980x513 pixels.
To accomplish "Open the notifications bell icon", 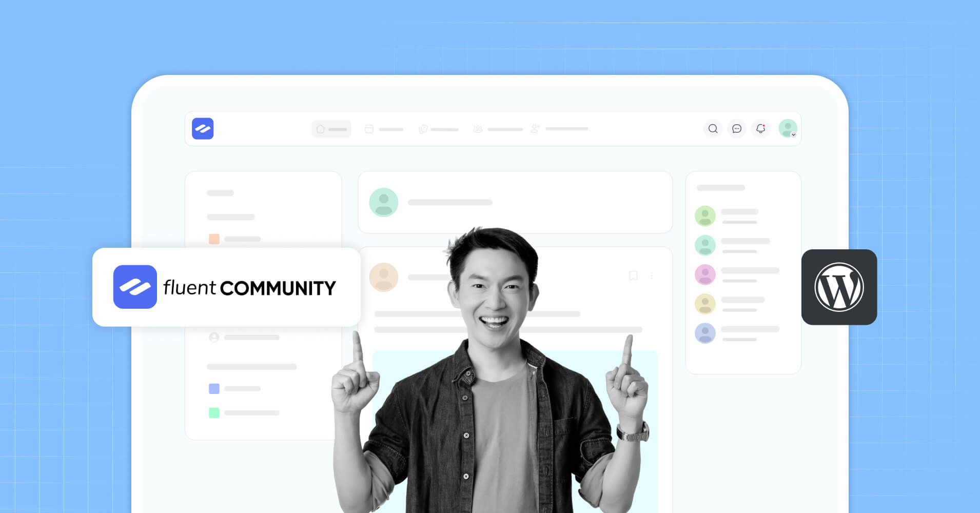I will click(x=761, y=129).
